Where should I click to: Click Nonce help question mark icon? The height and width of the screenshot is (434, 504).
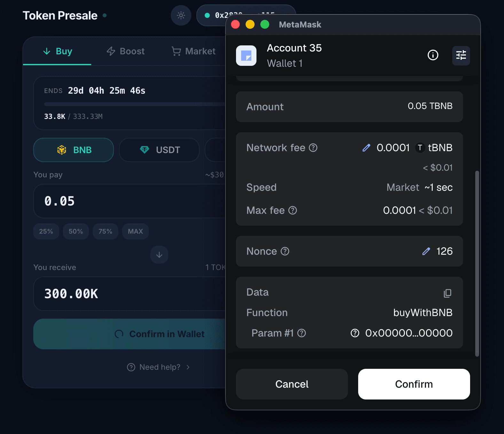tap(285, 251)
